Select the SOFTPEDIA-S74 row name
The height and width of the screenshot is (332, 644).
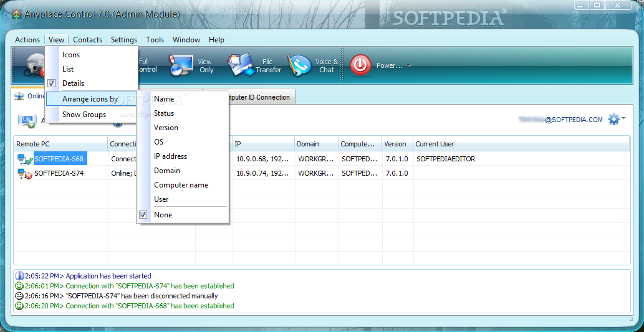[x=59, y=173]
